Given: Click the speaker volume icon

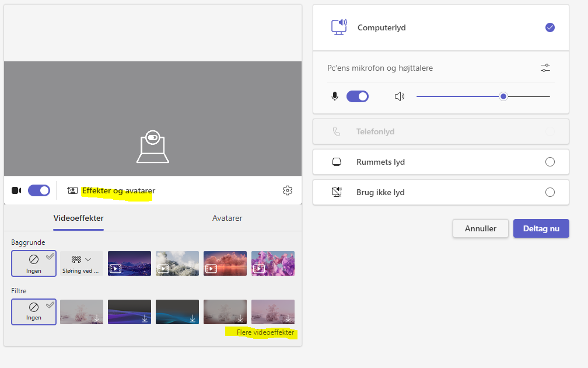Looking at the screenshot, I should (x=400, y=96).
